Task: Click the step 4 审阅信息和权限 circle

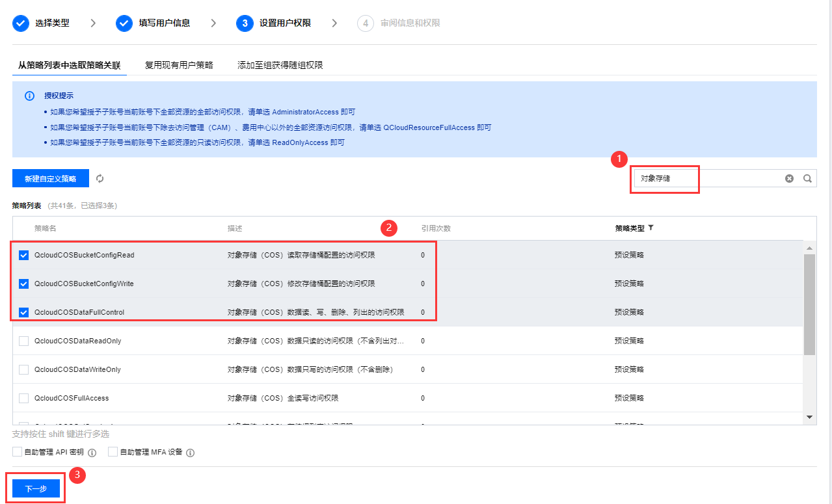Action: tap(366, 23)
